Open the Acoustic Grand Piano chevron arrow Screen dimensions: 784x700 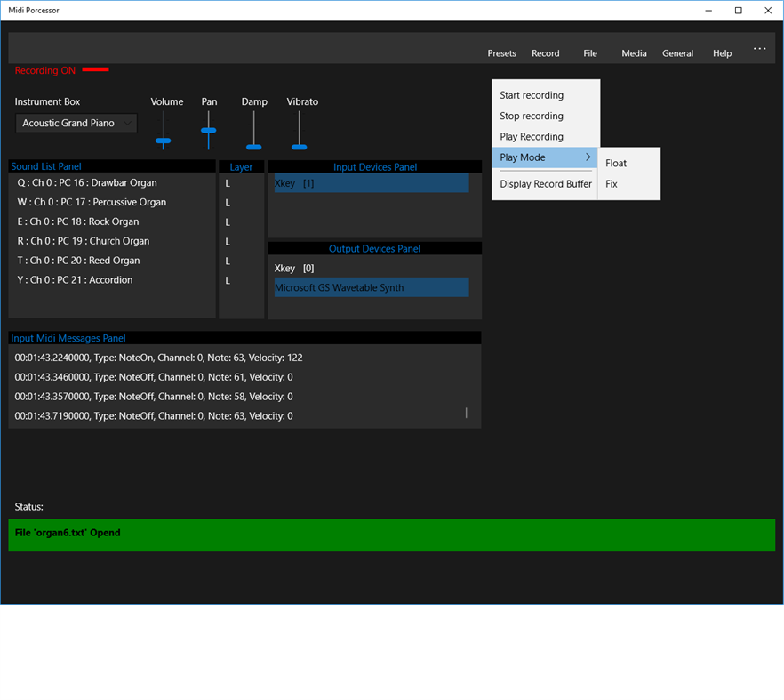(130, 123)
